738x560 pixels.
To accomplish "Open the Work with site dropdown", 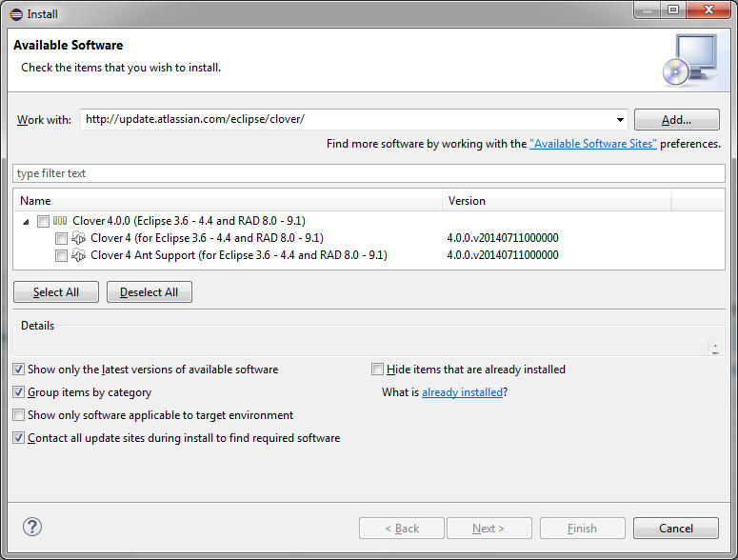I will point(620,120).
